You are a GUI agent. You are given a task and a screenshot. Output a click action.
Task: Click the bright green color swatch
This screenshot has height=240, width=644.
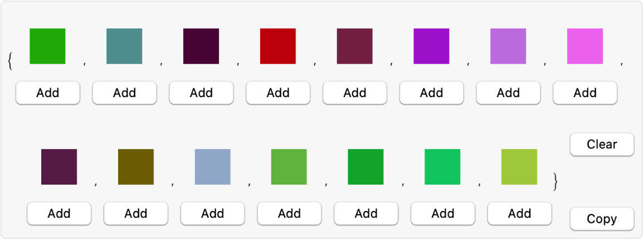click(47, 46)
